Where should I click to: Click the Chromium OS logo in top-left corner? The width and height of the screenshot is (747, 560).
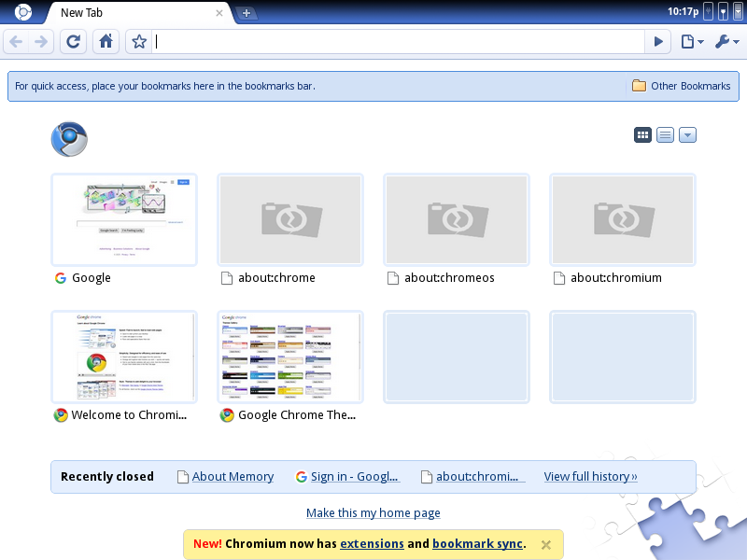(22, 12)
